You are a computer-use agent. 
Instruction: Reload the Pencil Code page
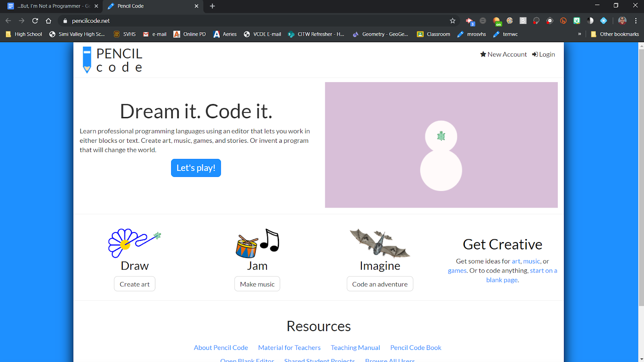(35, 21)
